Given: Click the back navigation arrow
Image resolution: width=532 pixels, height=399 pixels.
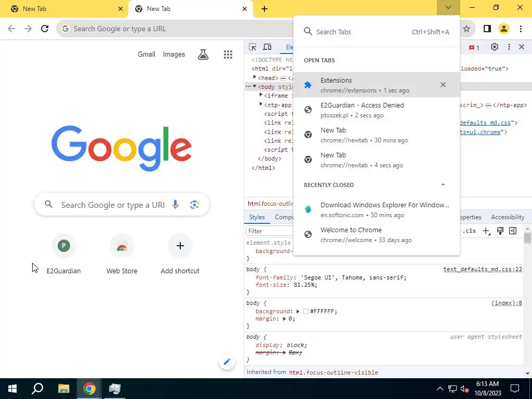Looking at the screenshot, I should 11,29.
